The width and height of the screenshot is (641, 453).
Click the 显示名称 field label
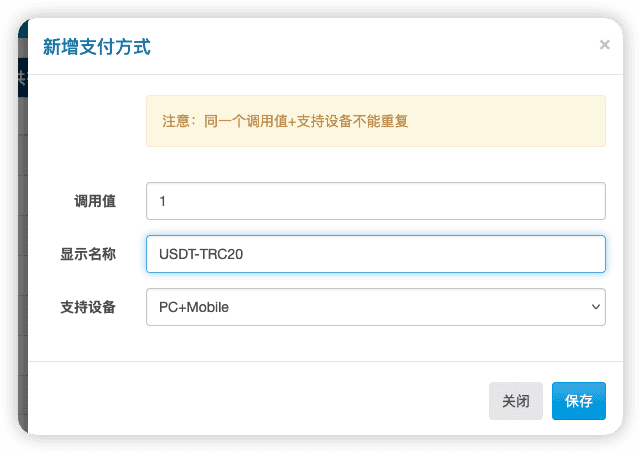pos(88,254)
